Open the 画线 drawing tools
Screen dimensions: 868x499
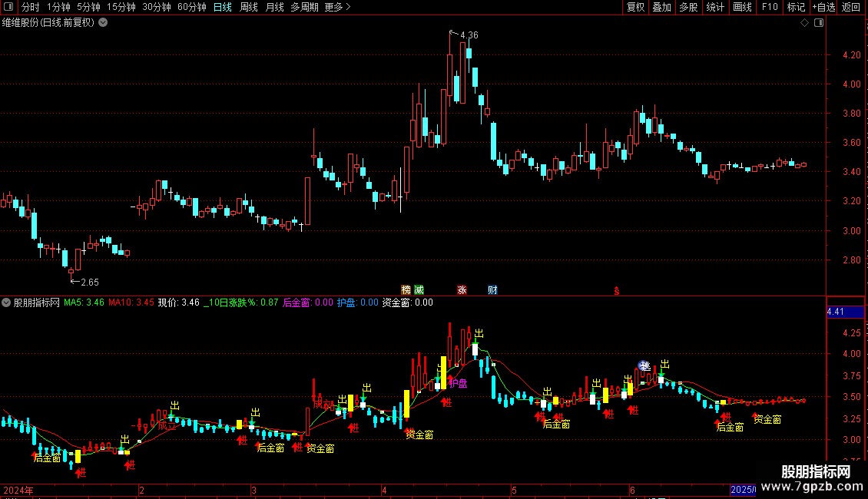tap(742, 7)
